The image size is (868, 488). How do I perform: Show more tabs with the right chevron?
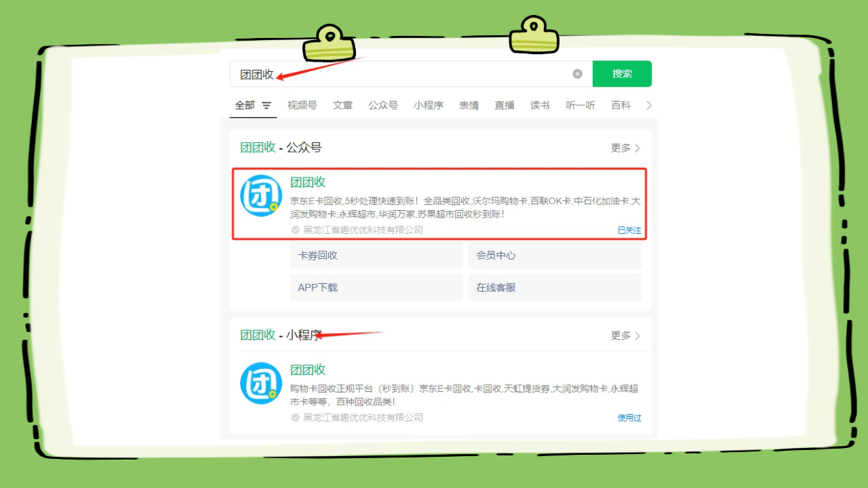pos(649,105)
